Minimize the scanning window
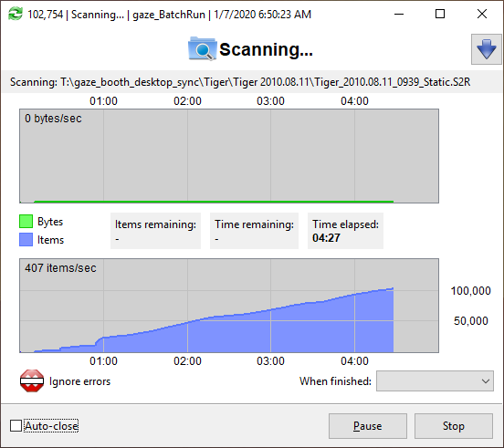This screenshot has height=448, width=504. click(x=399, y=14)
